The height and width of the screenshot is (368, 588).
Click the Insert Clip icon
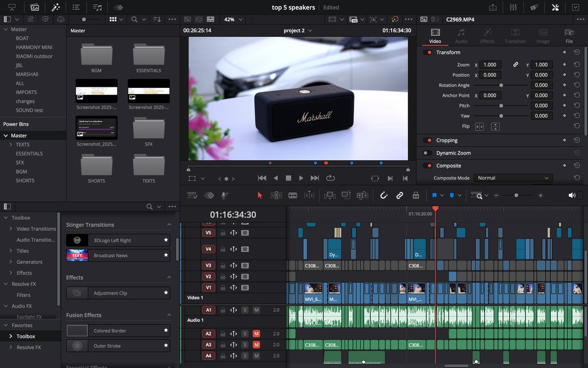pyautogui.click(x=330, y=195)
